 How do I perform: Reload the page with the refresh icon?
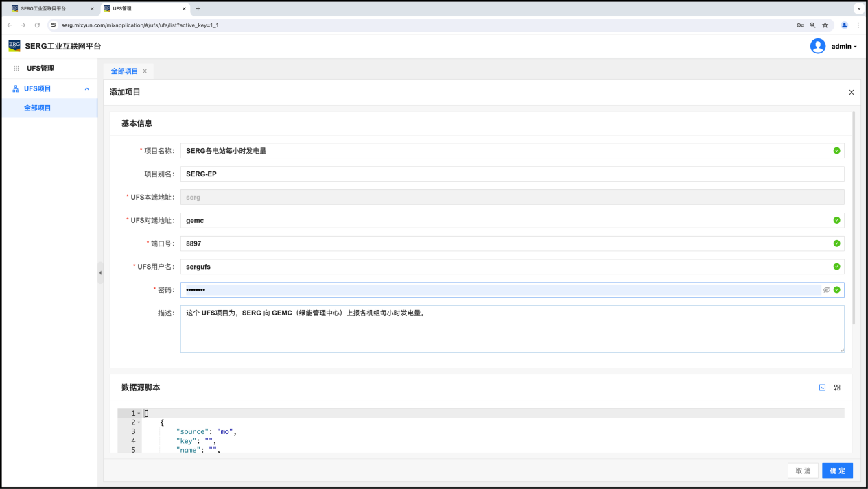[x=37, y=25]
